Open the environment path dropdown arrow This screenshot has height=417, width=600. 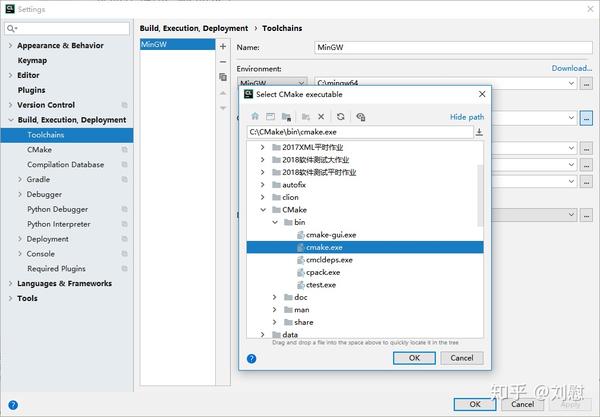point(571,83)
